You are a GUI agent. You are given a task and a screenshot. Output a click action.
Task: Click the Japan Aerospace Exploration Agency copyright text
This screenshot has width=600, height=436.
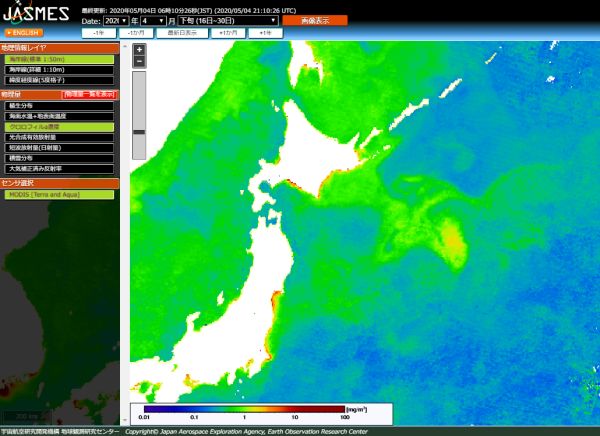coord(246,431)
